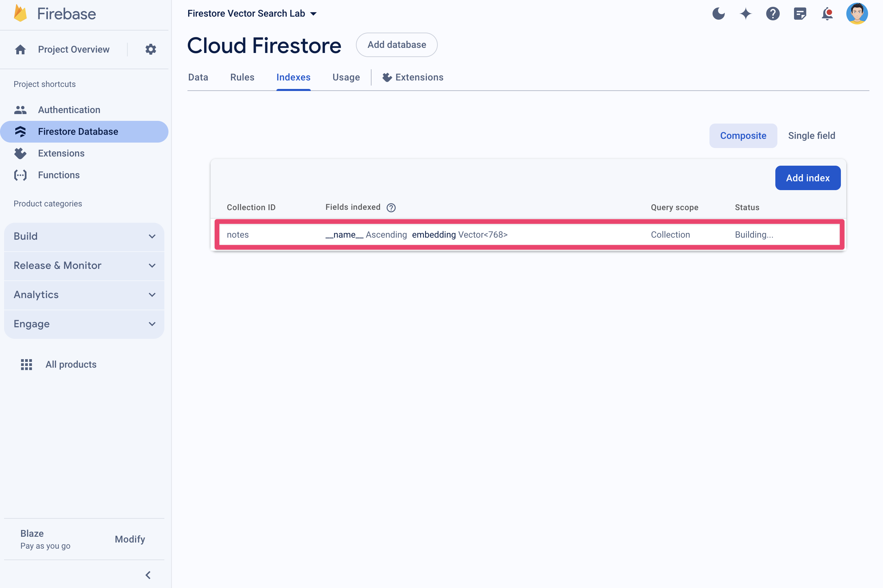Viewport: 883px width, 588px height.
Task: Click the Extensions sidebar icon
Action: pos(20,153)
